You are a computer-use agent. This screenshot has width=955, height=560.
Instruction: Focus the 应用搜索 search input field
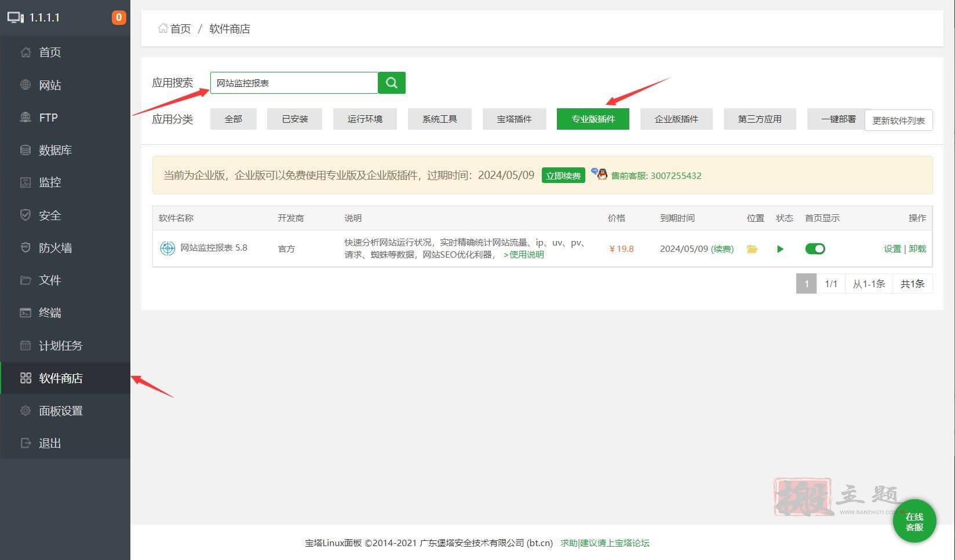pos(294,83)
